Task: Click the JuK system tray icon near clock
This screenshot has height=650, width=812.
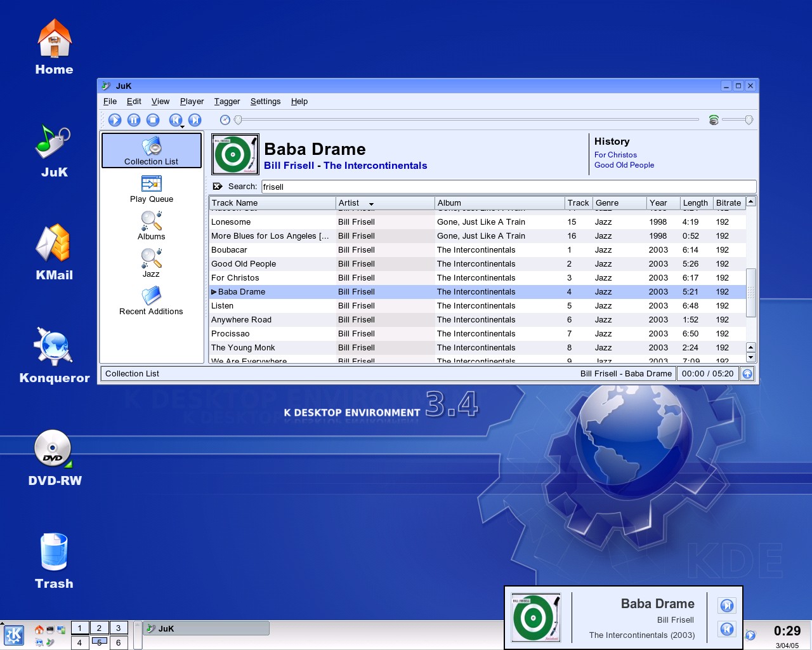Action: [750, 635]
